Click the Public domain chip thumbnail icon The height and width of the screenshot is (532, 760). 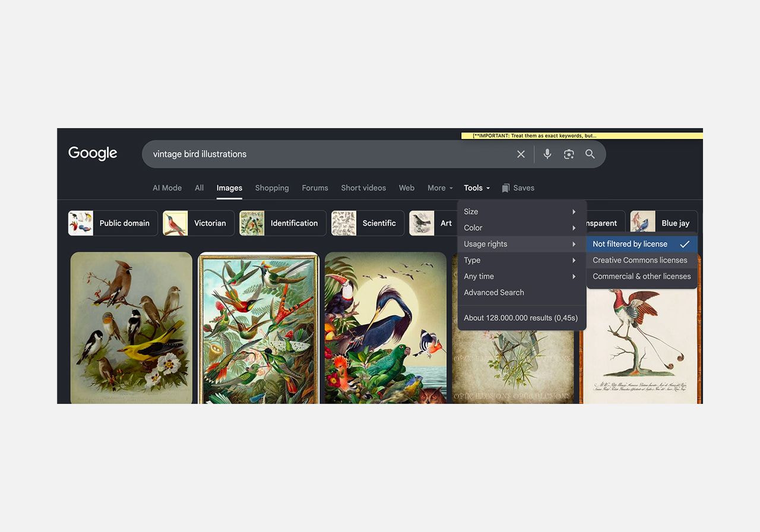(81, 223)
